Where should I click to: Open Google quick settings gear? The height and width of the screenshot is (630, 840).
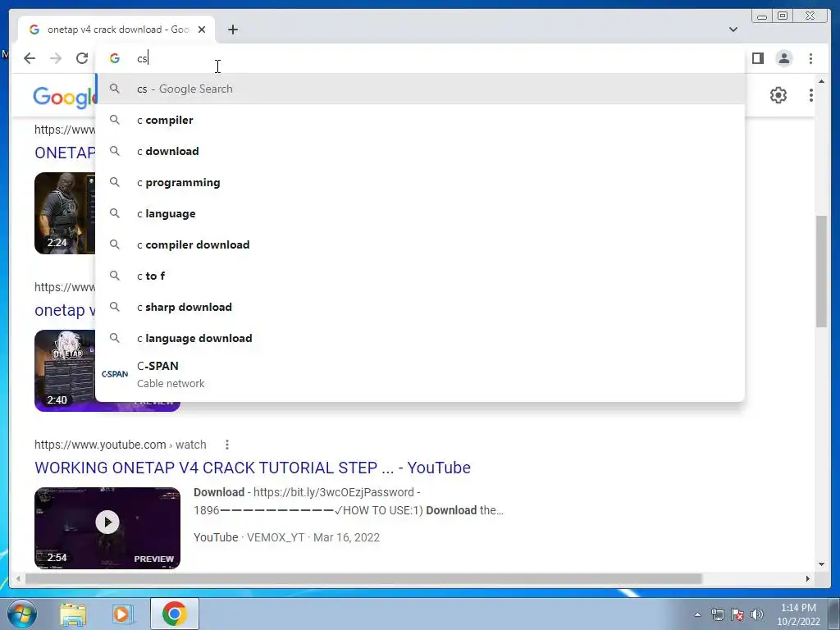(x=778, y=95)
